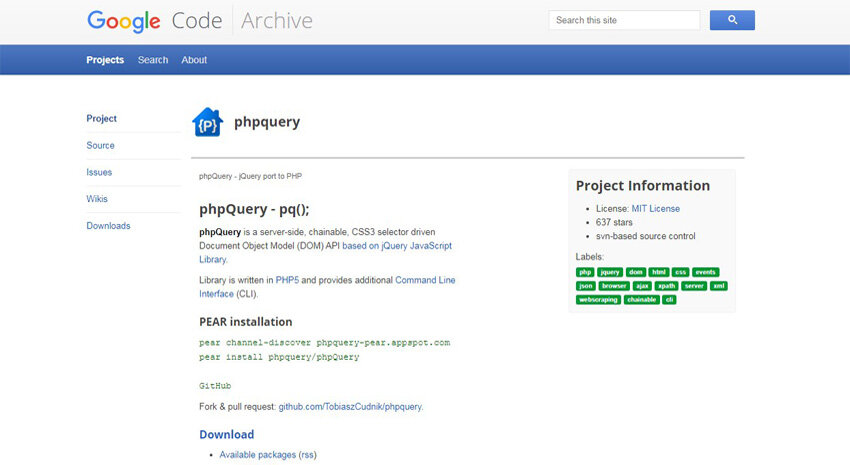Open the Search nav item

point(153,60)
